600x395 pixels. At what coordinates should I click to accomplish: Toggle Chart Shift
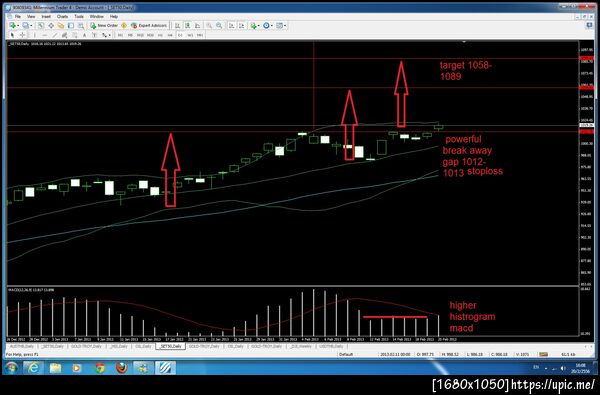(241, 25)
